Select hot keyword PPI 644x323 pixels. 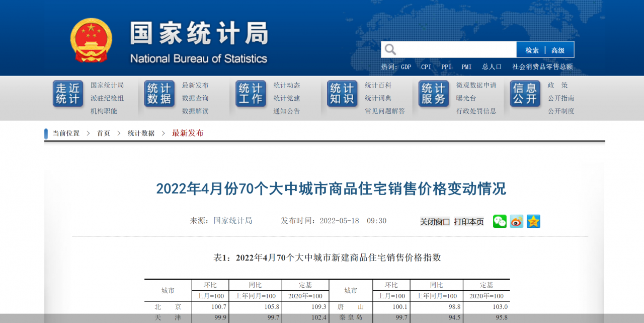pos(446,67)
